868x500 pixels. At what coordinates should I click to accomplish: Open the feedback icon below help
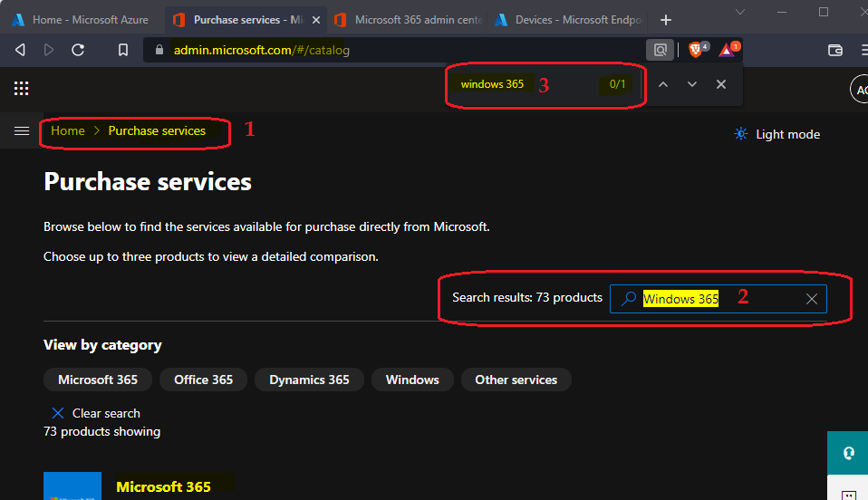pos(849,495)
